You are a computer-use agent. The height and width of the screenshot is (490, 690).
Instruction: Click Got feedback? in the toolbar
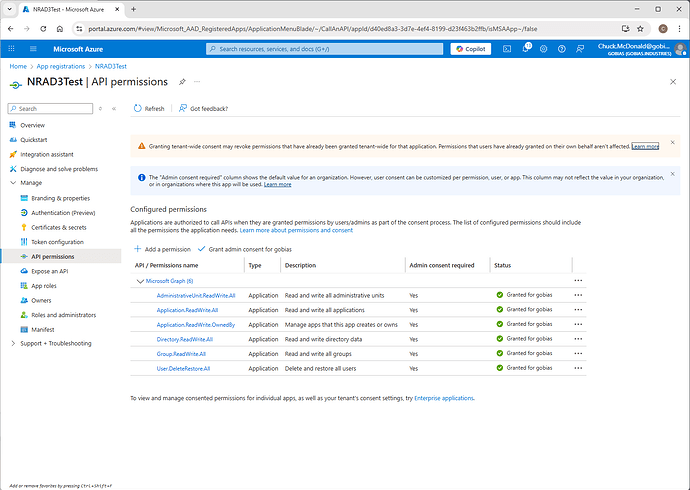tap(203, 108)
